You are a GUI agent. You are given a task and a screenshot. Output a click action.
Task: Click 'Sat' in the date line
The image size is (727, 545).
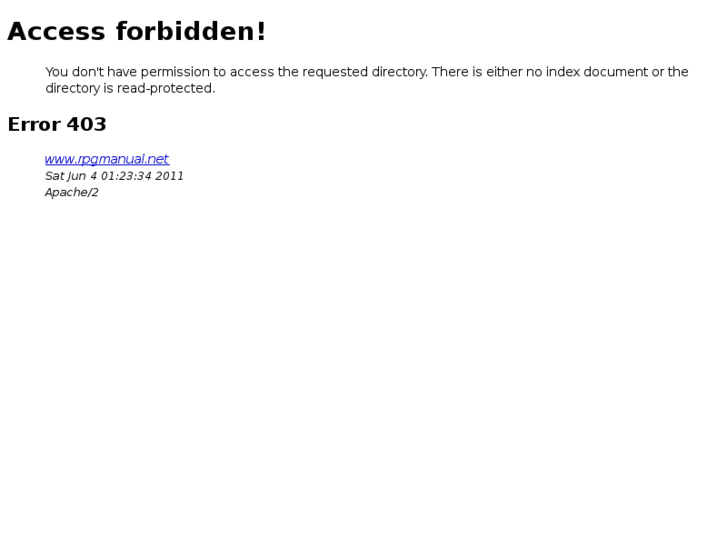coord(53,176)
